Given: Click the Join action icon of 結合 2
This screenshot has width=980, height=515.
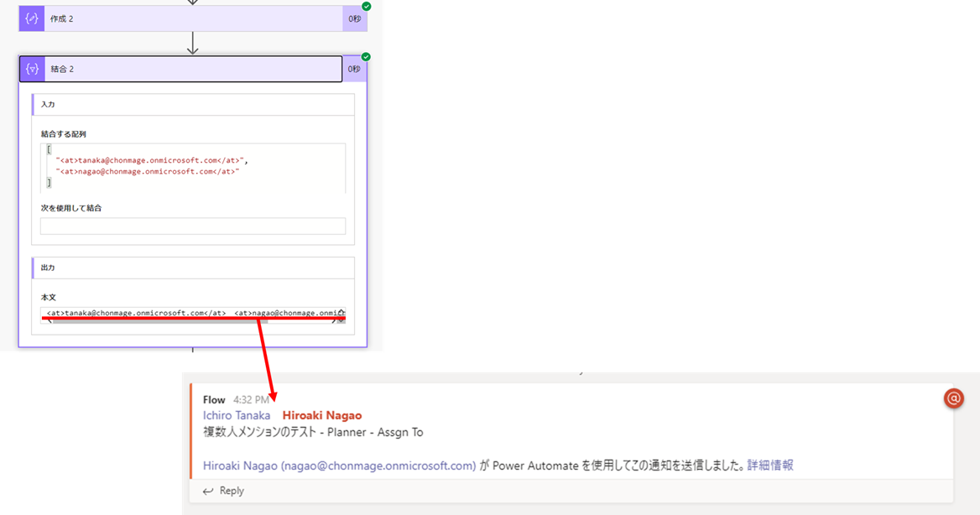Looking at the screenshot, I should 32,69.
